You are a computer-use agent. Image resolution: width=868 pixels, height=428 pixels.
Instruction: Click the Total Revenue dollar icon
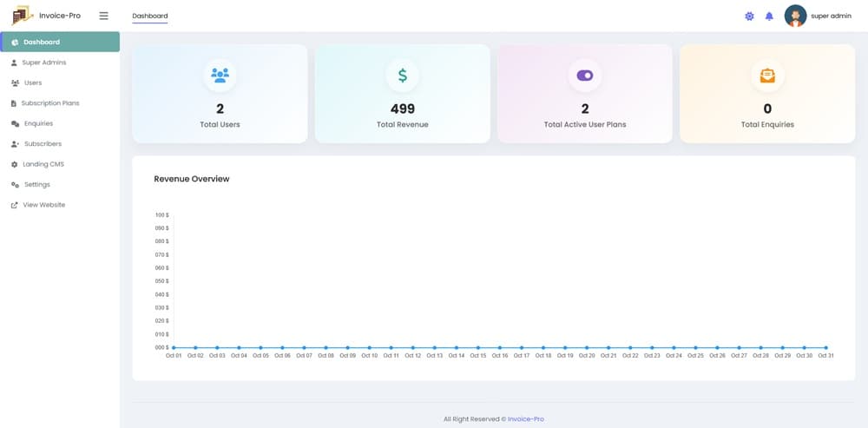pos(402,76)
